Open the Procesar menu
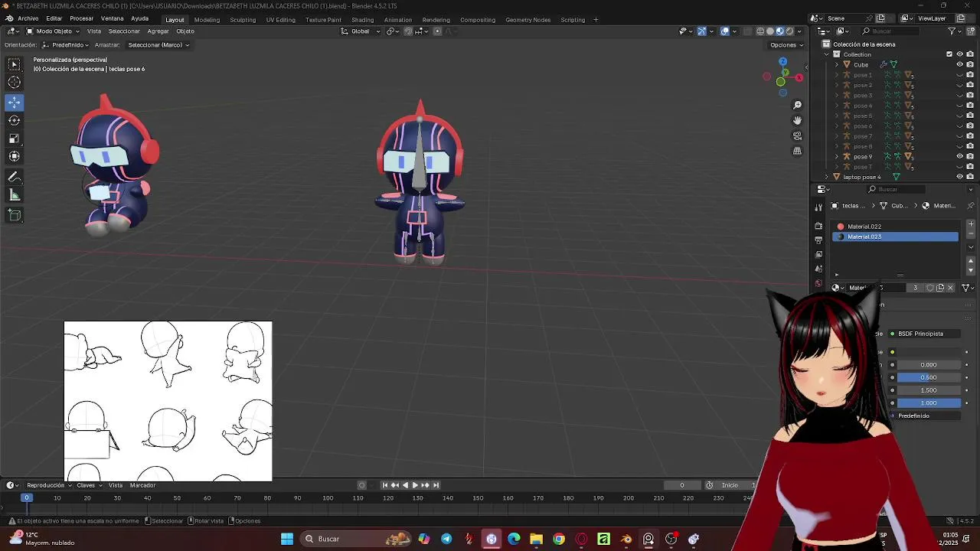This screenshot has height=551, width=980. [x=81, y=18]
